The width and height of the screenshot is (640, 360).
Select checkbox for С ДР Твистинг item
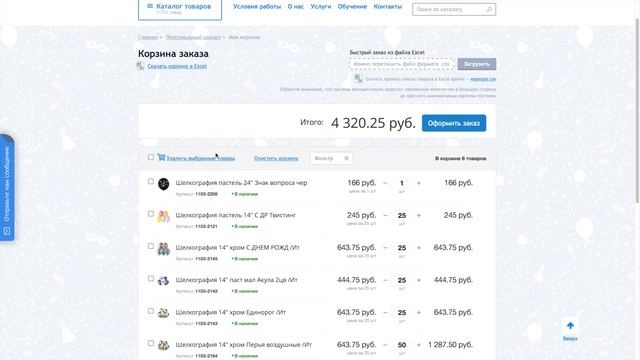[x=151, y=214]
